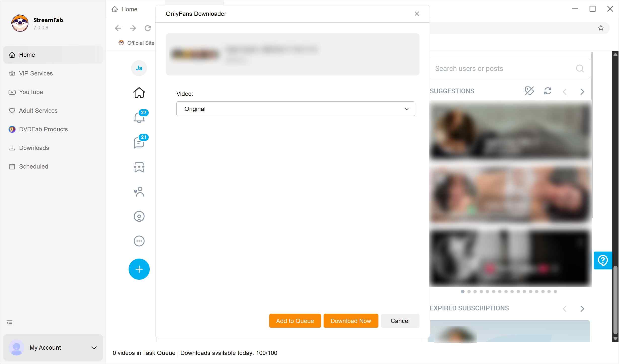This screenshot has width=619, height=364.
Task: Open the Video quality Original dropdown
Action: click(x=295, y=109)
